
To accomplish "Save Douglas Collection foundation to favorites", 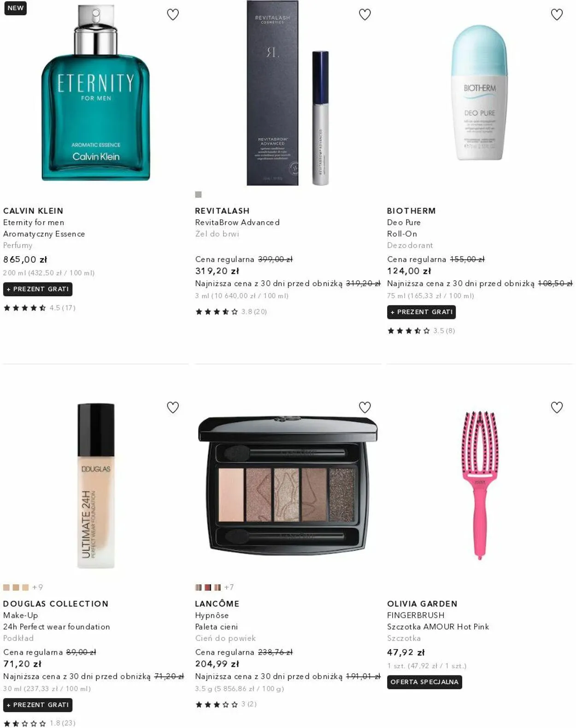I will [x=173, y=407].
